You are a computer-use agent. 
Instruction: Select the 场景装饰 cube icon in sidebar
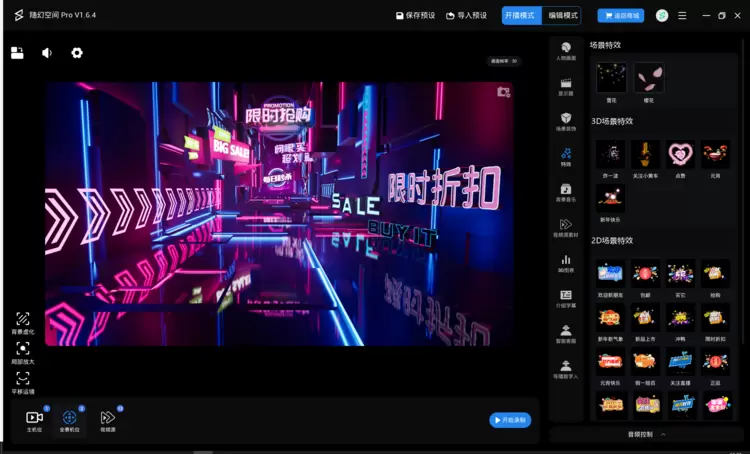(566, 121)
